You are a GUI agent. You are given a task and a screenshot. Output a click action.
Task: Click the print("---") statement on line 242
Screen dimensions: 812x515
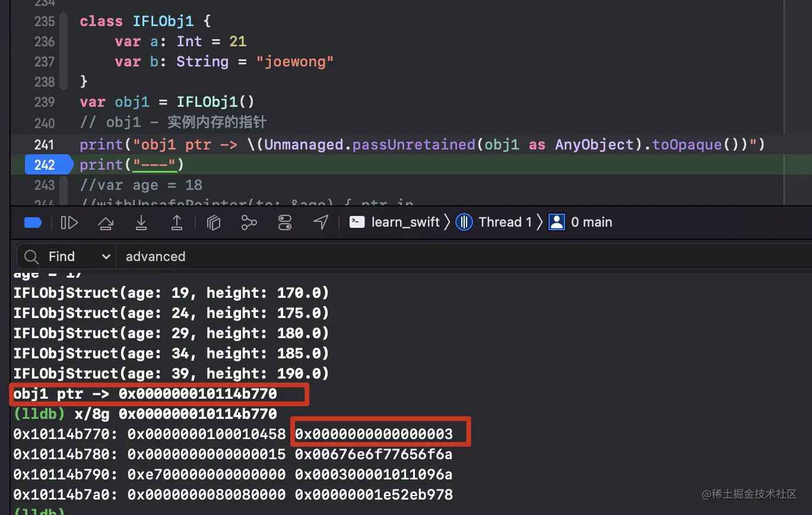coord(132,165)
